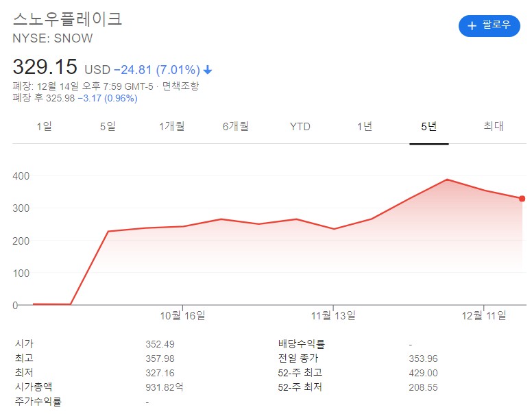The image size is (532, 414).
Task: Click the 12월 11일 axis label
Action: pos(484,315)
